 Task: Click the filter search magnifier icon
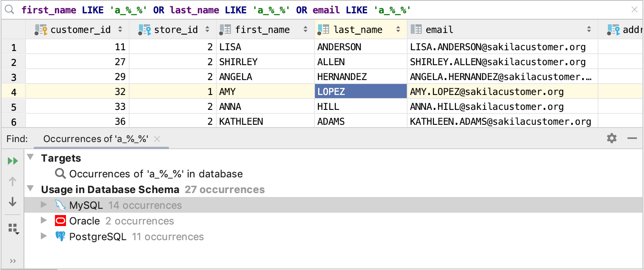coord(9,10)
